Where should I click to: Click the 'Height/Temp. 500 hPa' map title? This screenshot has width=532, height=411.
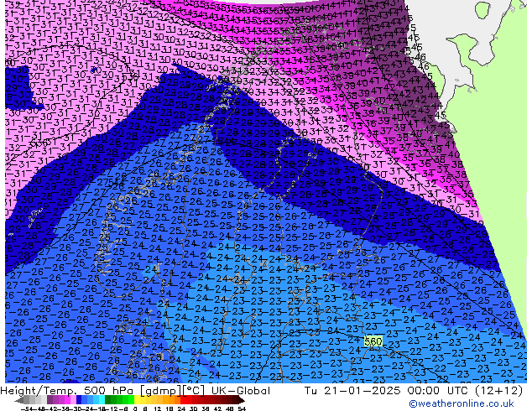click(67, 391)
